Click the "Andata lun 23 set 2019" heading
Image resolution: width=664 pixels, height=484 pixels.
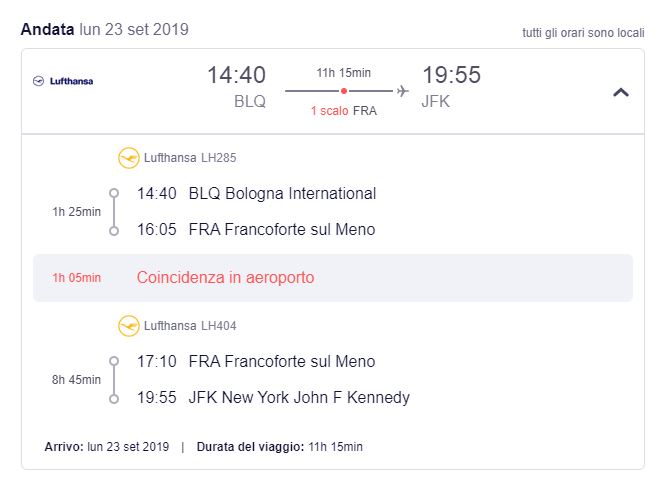coord(104,30)
